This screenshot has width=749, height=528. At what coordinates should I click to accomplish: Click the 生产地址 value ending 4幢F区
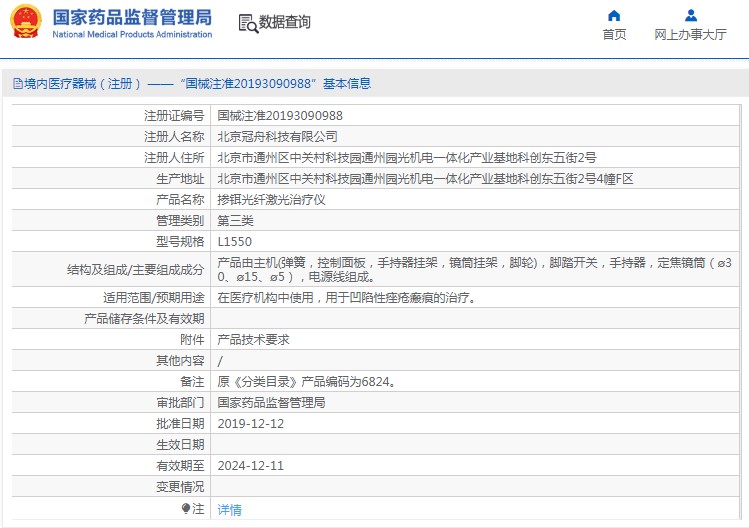point(425,179)
